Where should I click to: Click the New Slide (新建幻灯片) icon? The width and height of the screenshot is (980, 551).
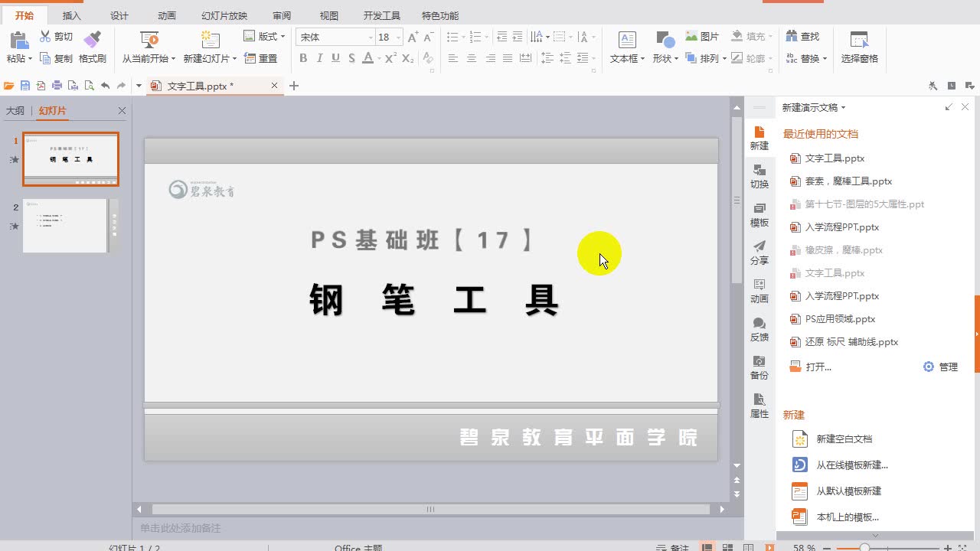210,41
